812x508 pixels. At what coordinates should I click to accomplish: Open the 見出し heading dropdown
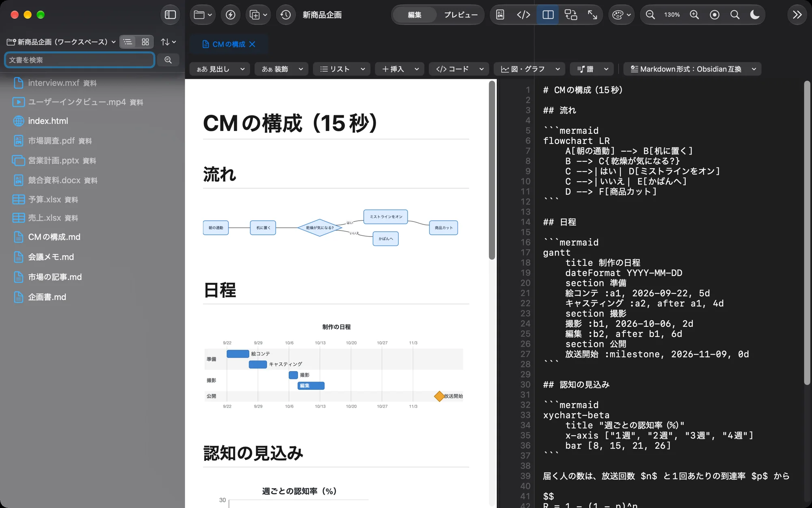pyautogui.click(x=220, y=69)
